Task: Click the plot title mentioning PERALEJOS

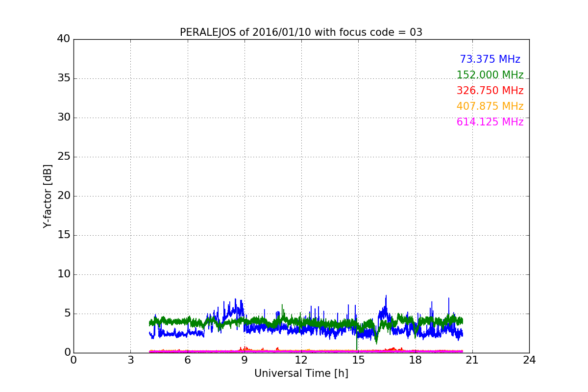Action: [x=301, y=32]
